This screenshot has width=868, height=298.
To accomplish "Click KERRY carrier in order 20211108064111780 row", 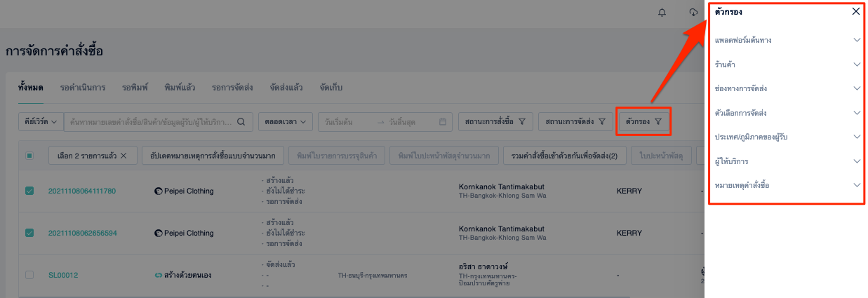I will tap(629, 191).
